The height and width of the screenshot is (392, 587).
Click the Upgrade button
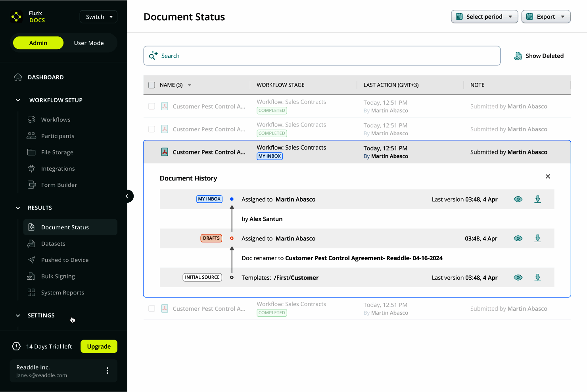[x=99, y=346]
